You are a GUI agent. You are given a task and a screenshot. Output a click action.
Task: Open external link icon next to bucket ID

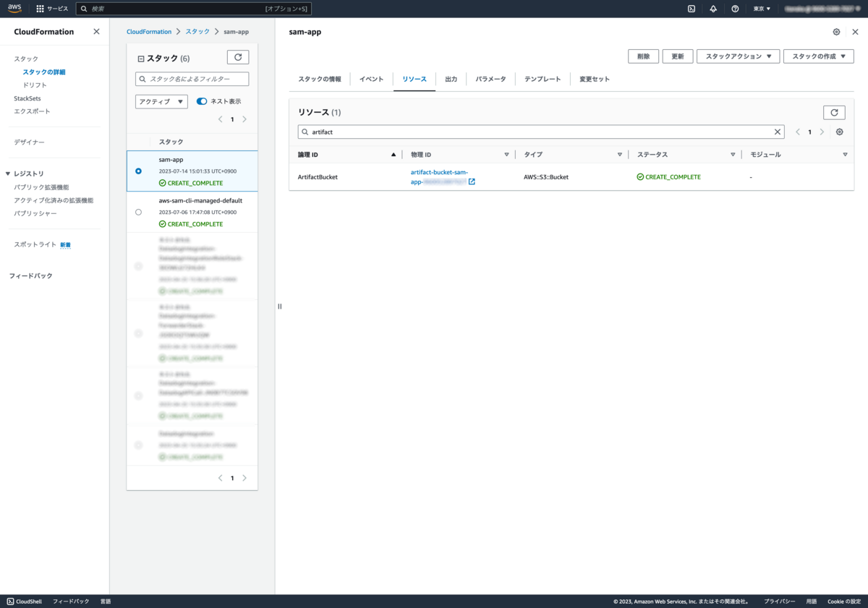pos(472,182)
